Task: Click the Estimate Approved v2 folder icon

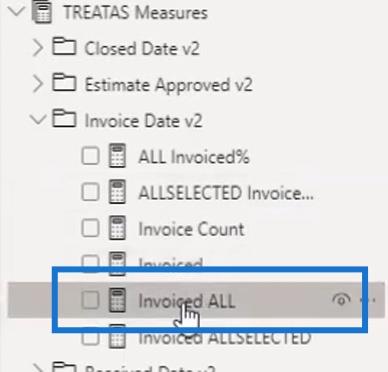Action: click(x=64, y=83)
